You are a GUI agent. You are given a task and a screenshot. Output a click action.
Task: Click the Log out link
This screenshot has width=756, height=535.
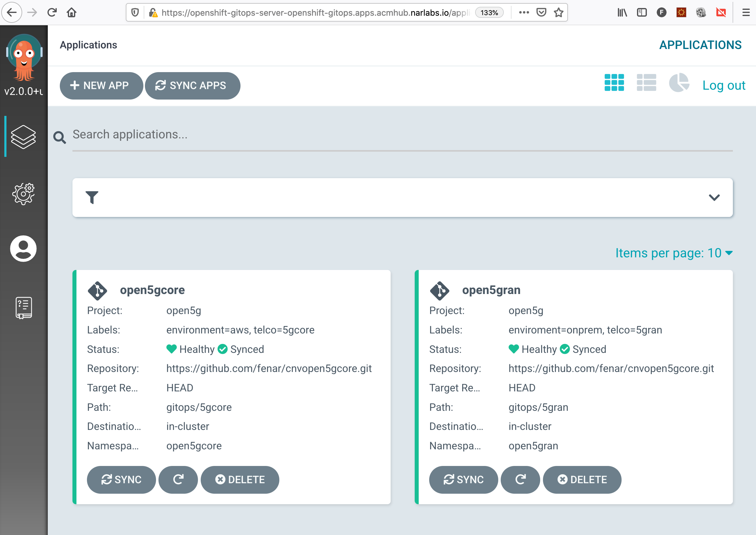pos(724,86)
